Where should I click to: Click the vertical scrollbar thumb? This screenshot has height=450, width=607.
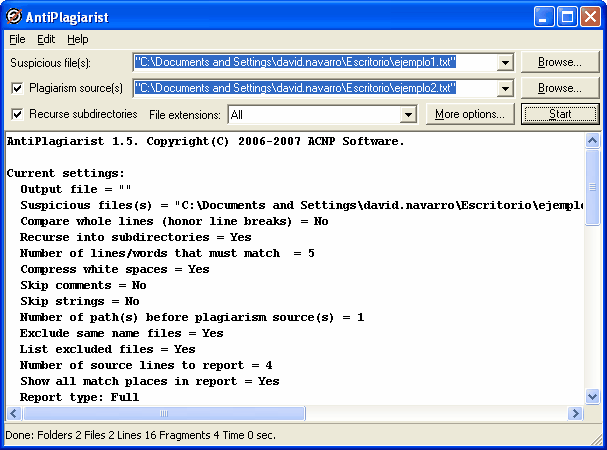[x=592, y=187]
